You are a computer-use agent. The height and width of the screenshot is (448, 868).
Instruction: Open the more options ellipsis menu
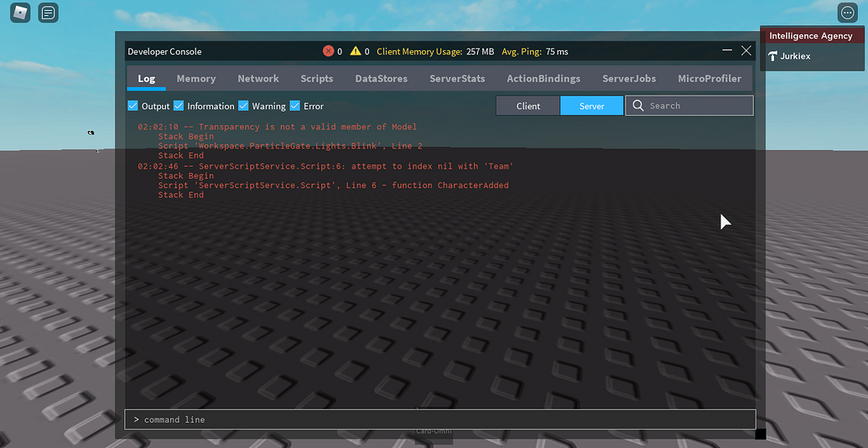pos(848,13)
